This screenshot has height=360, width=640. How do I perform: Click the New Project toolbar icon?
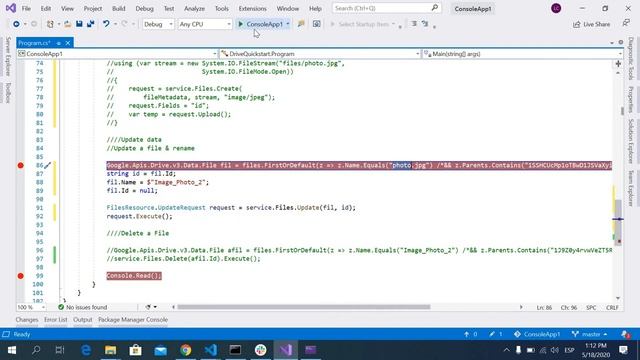pos(50,24)
